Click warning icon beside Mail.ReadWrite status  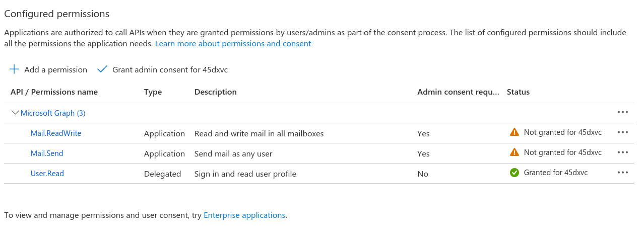(514, 132)
